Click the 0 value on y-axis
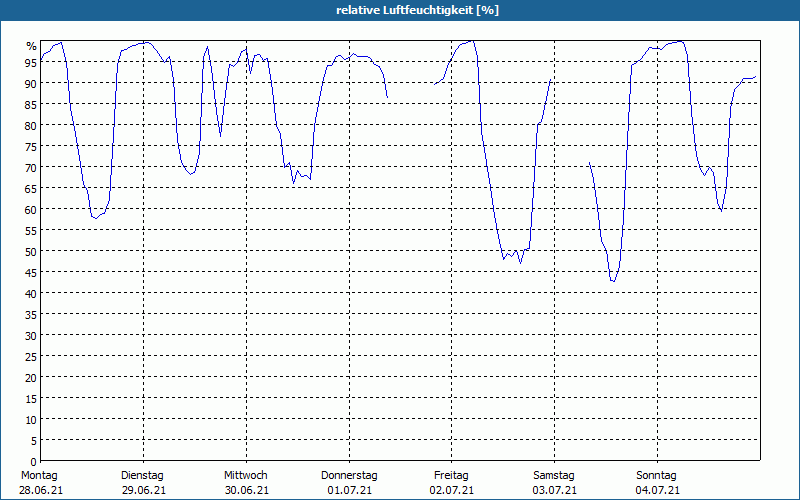Screen dimensions: 800x500 [34, 461]
